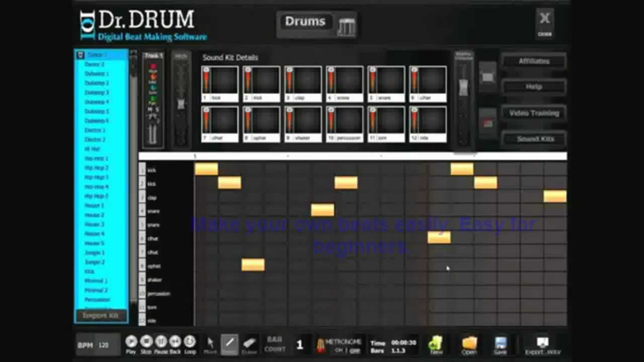This screenshot has width=644, height=362.
Task: Open Video Training
Action: tap(534, 113)
